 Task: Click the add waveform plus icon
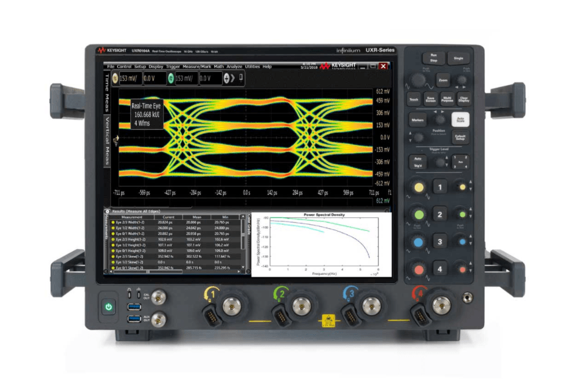pyautogui.click(x=227, y=78)
